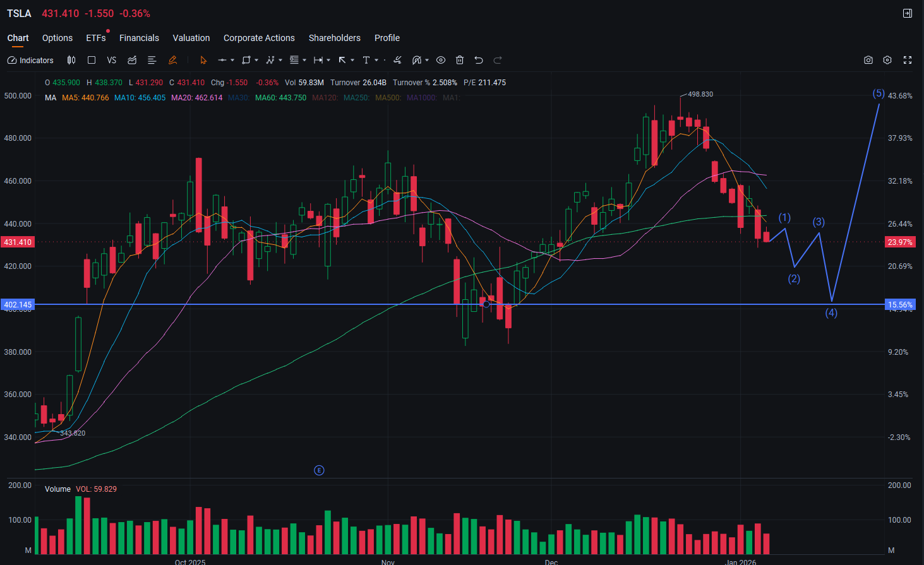This screenshot has width=924, height=565.
Task: Enable the MA30 moving average line
Action: coord(239,98)
